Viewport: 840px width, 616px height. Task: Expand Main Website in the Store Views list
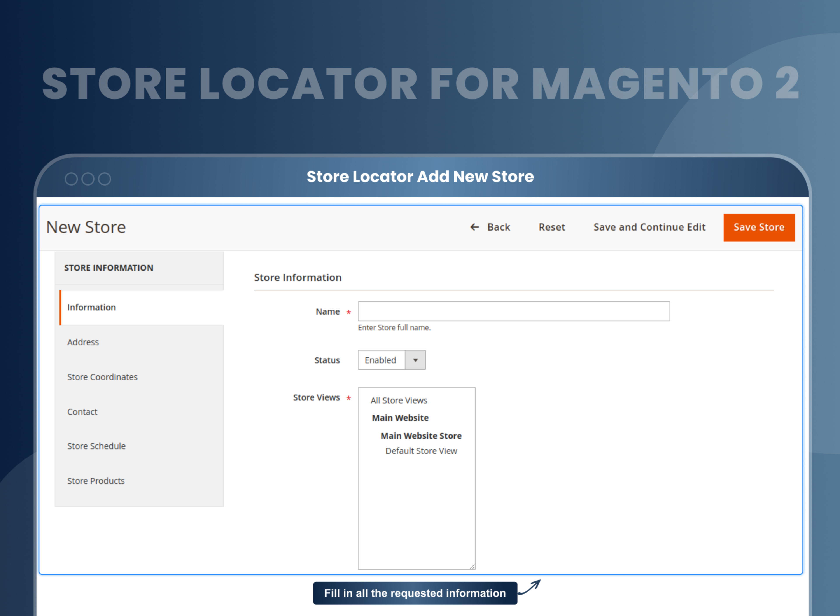[x=400, y=418]
